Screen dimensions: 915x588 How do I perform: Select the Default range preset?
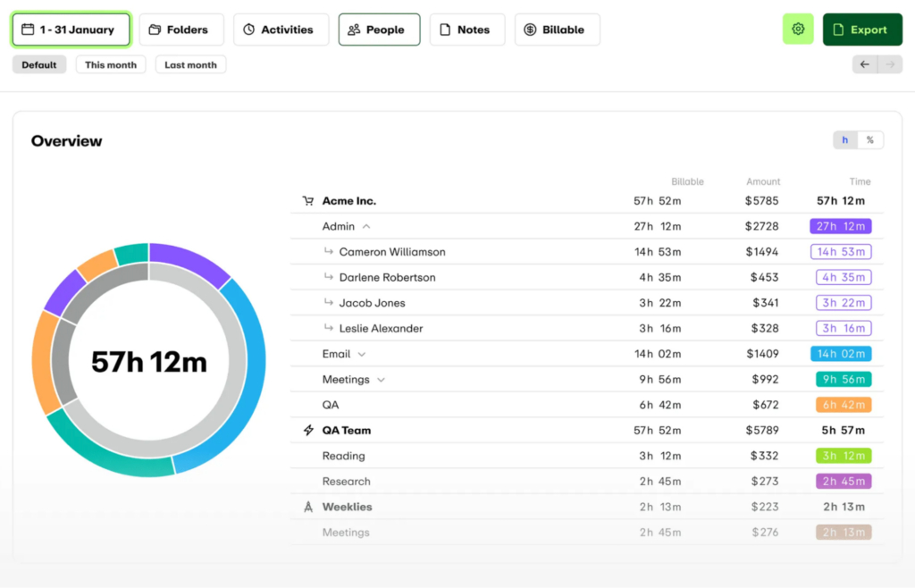tap(39, 64)
